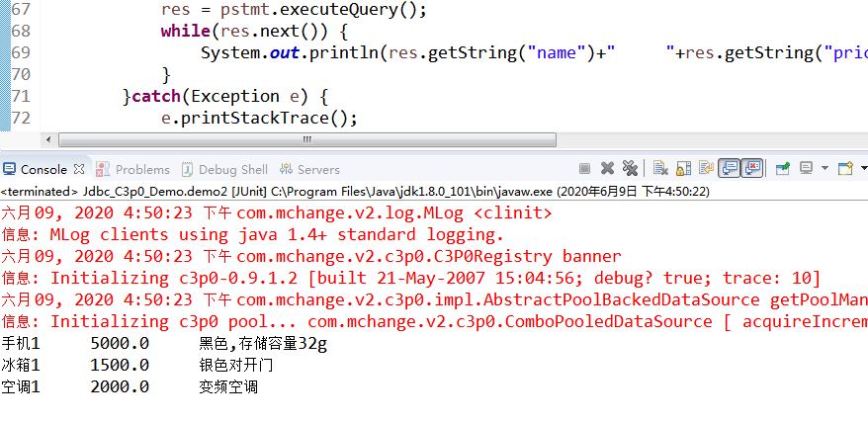Click line number 69 in the gutter

21,52
